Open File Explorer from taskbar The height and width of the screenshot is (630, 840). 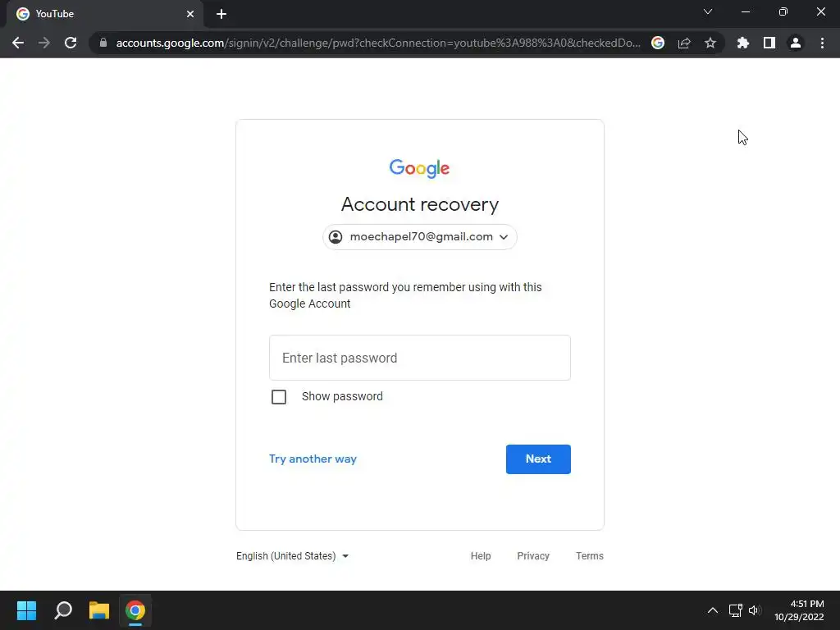tap(99, 610)
